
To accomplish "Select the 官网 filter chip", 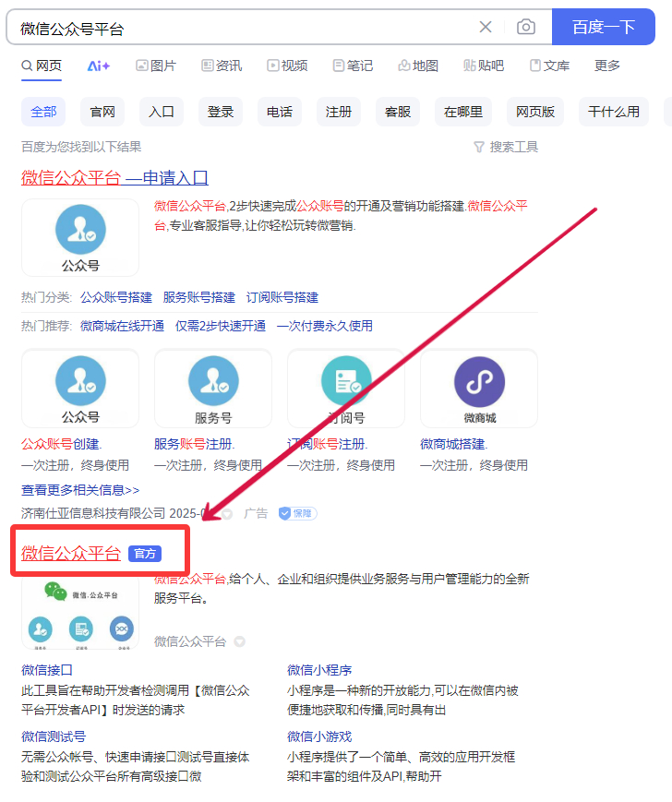I will pos(102,112).
